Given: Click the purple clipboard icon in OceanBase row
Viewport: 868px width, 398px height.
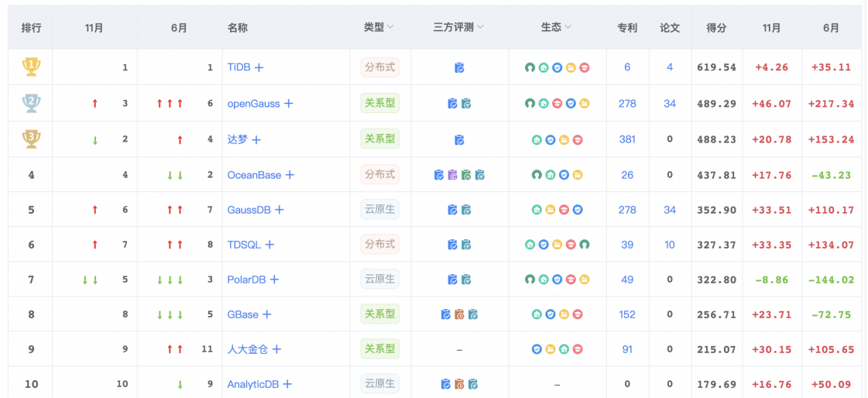Looking at the screenshot, I should (x=453, y=175).
